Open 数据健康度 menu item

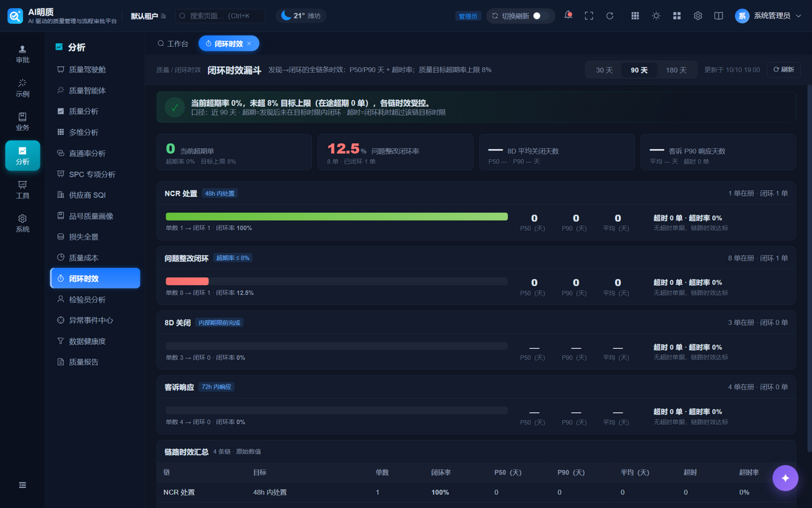(95, 341)
